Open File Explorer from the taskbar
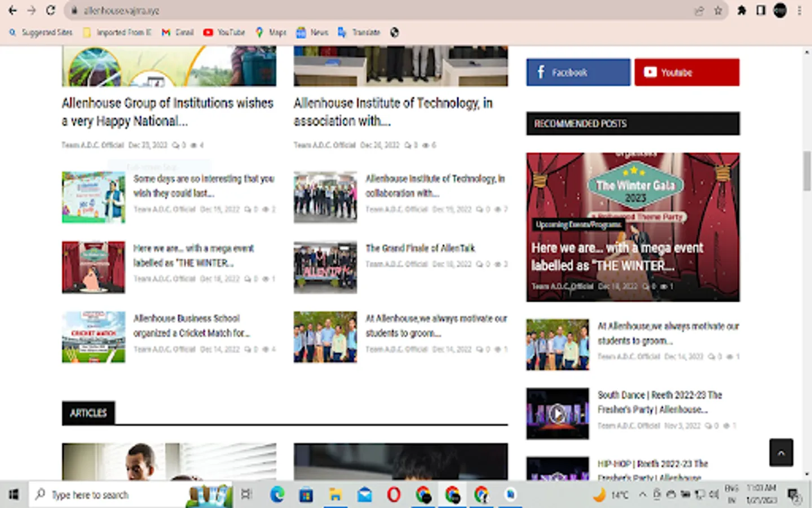Image resolution: width=812 pixels, height=508 pixels. point(336,494)
